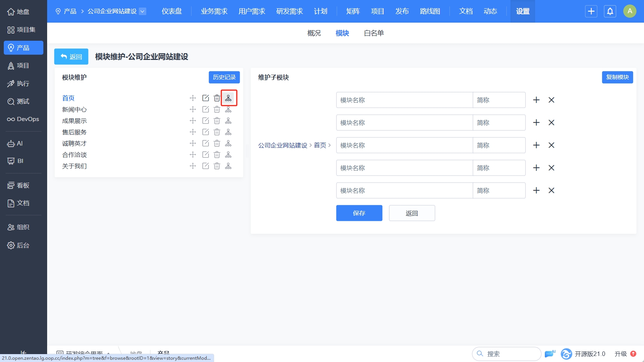Open 后台 admin in the sidebar

pos(23,245)
